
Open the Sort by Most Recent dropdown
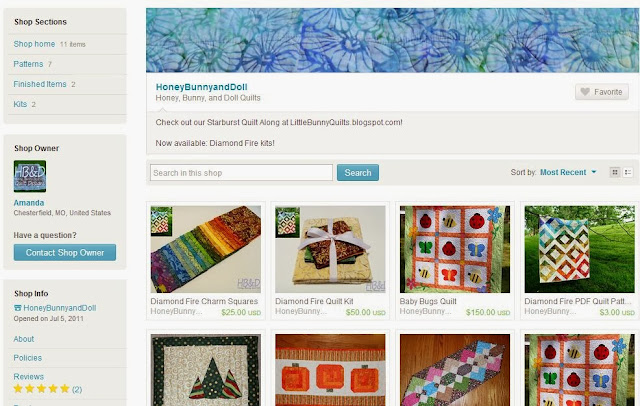pyautogui.click(x=568, y=172)
